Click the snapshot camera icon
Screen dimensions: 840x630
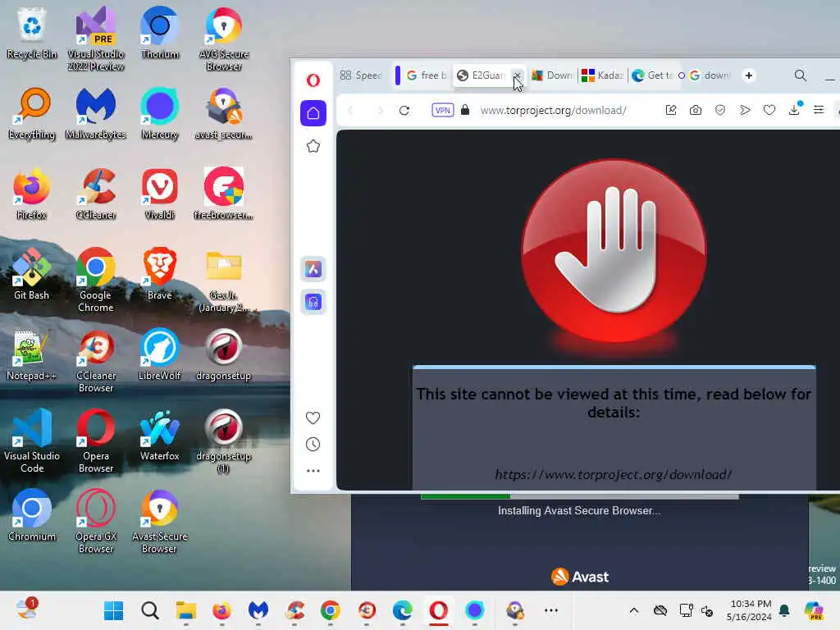(x=696, y=111)
